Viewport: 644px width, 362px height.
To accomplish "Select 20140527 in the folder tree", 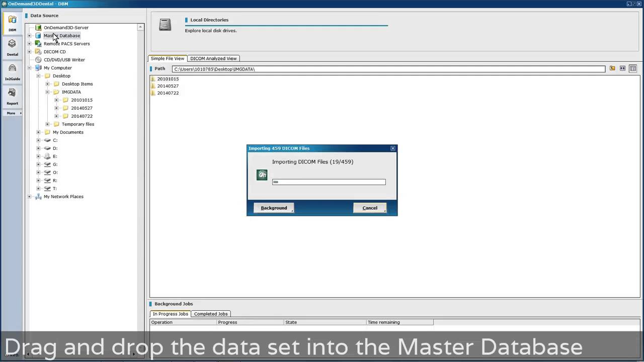I will tap(82, 108).
